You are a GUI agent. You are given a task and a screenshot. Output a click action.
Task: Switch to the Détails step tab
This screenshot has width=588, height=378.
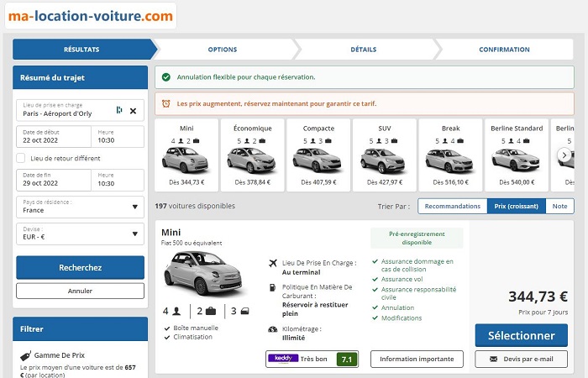coord(363,50)
